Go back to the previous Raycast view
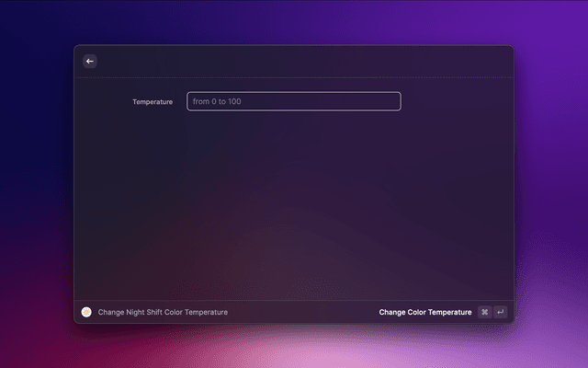The width and height of the screenshot is (588, 368). [x=89, y=61]
